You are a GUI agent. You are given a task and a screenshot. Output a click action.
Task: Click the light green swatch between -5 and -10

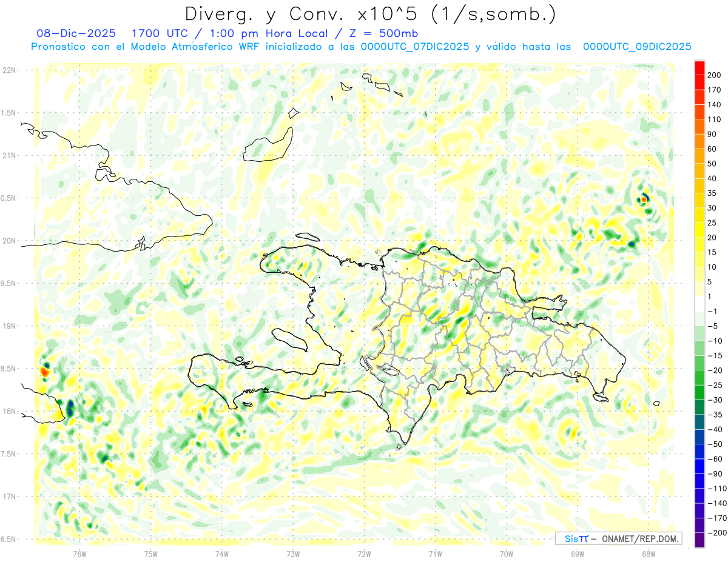(x=699, y=333)
